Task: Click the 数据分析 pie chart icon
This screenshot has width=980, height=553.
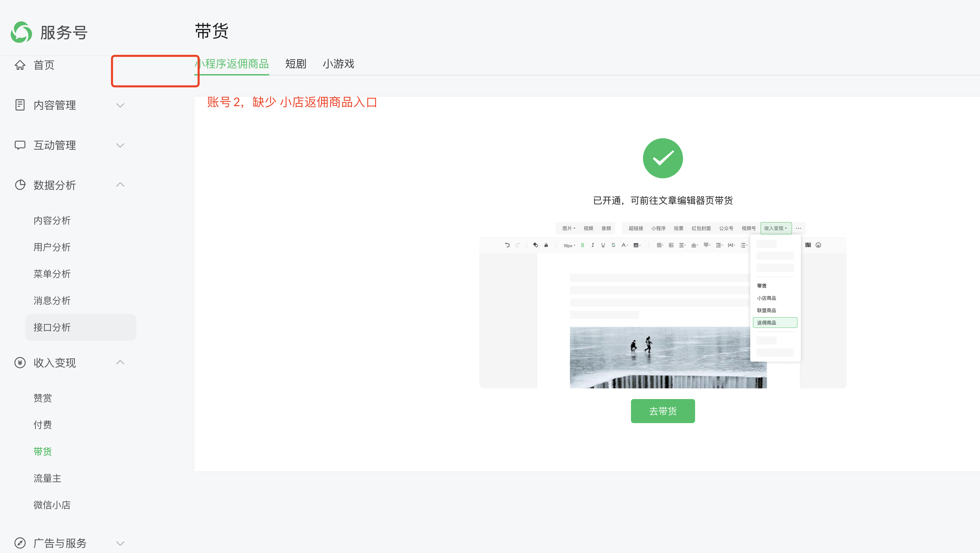Action: 20,185
